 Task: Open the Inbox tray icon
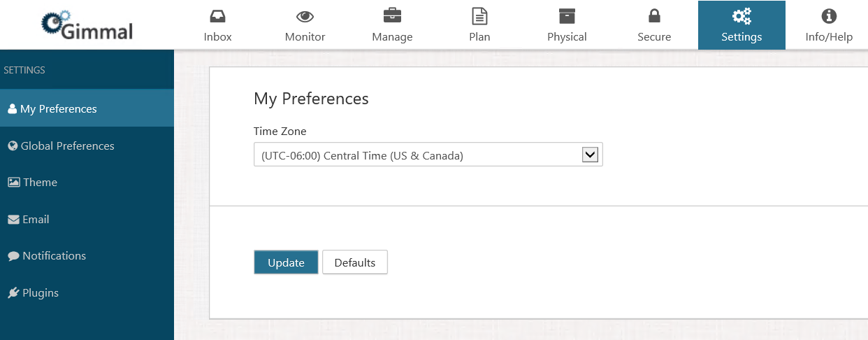click(217, 16)
